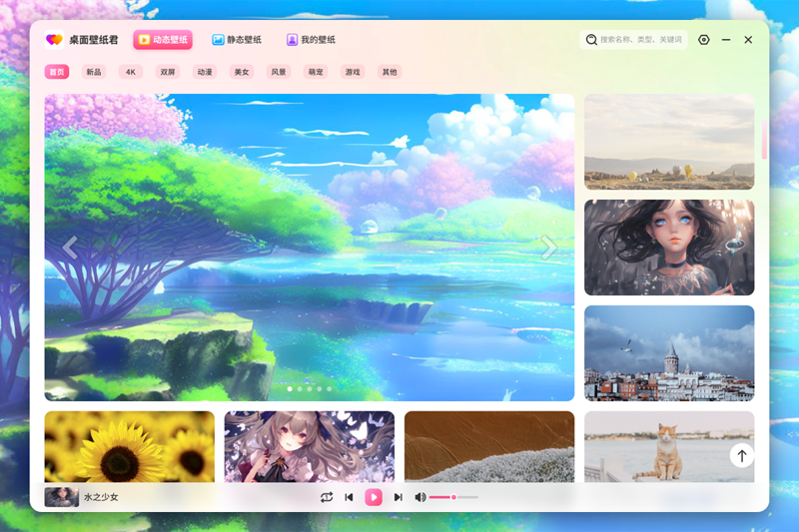Image resolution: width=799 pixels, height=532 pixels.
Task: Click the scroll-to-top arrow button
Action: [741, 456]
